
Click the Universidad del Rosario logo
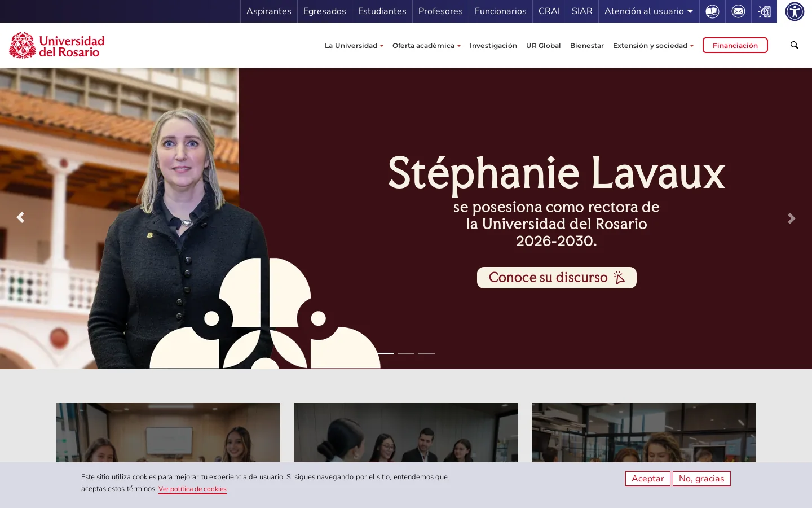57,45
